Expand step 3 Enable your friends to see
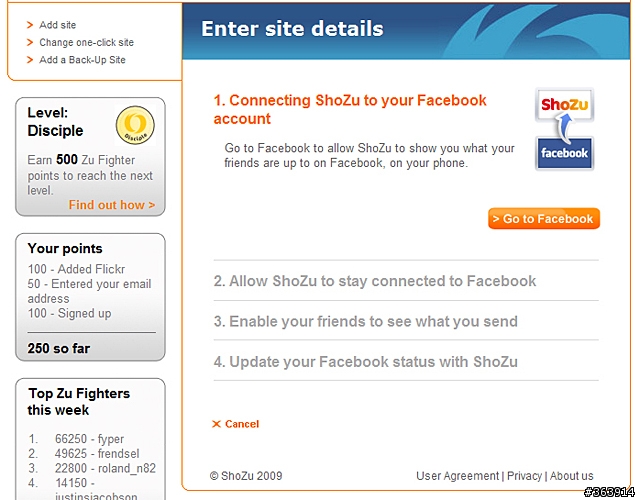This screenshot has width=640, height=500. click(366, 321)
